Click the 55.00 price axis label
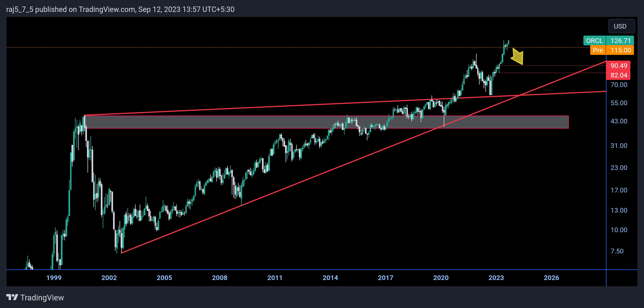Image resolution: width=644 pixels, height=308 pixels. (619, 103)
